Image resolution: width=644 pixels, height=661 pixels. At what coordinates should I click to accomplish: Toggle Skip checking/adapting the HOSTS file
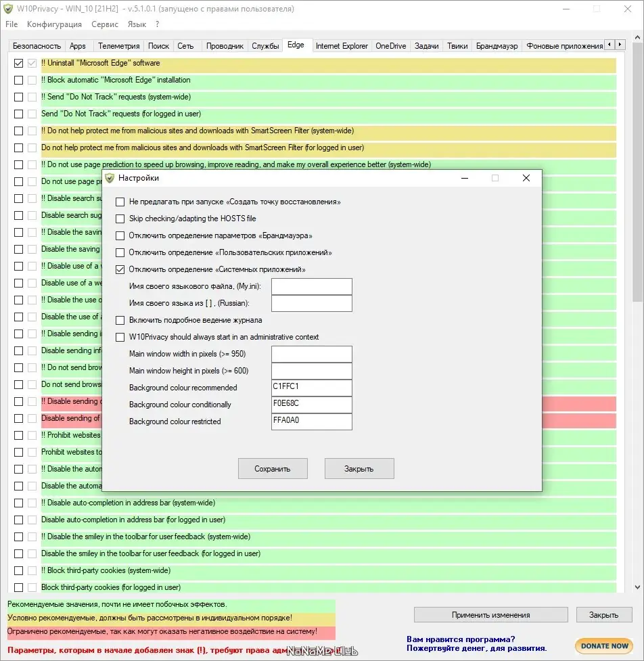click(120, 219)
